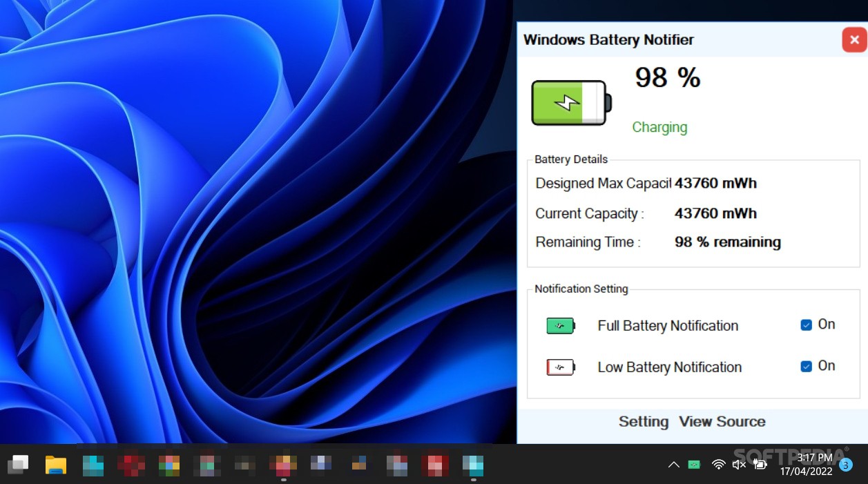The image size is (868, 484).
Task: Click Designed Max Capacity value 43760 mWh
Action: pos(715,184)
